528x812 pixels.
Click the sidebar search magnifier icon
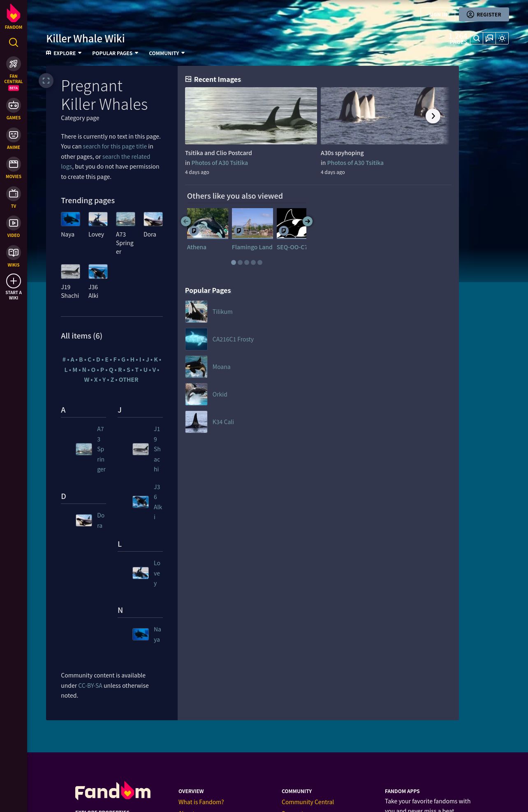pyautogui.click(x=14, y=42)
